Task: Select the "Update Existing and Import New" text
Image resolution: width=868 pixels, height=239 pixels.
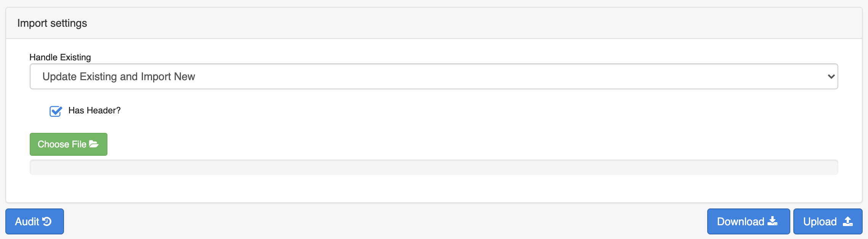Action: 119,76
